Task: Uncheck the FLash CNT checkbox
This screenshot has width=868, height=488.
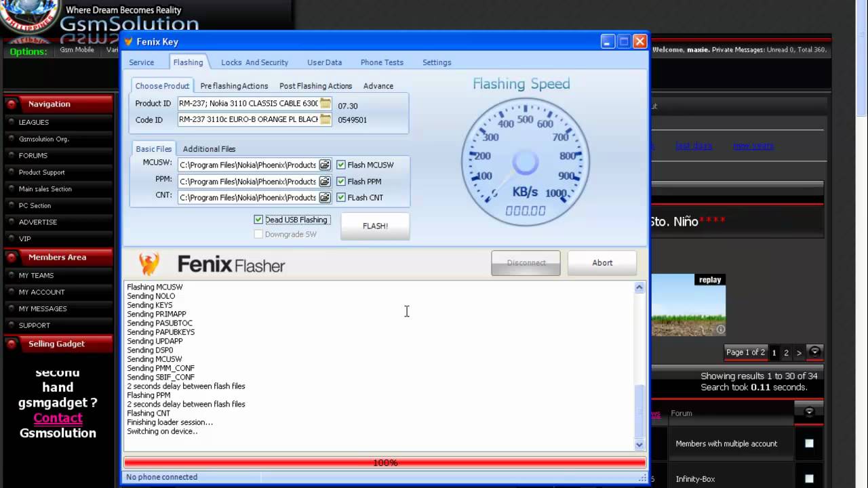Action: [x=341, y=198]
